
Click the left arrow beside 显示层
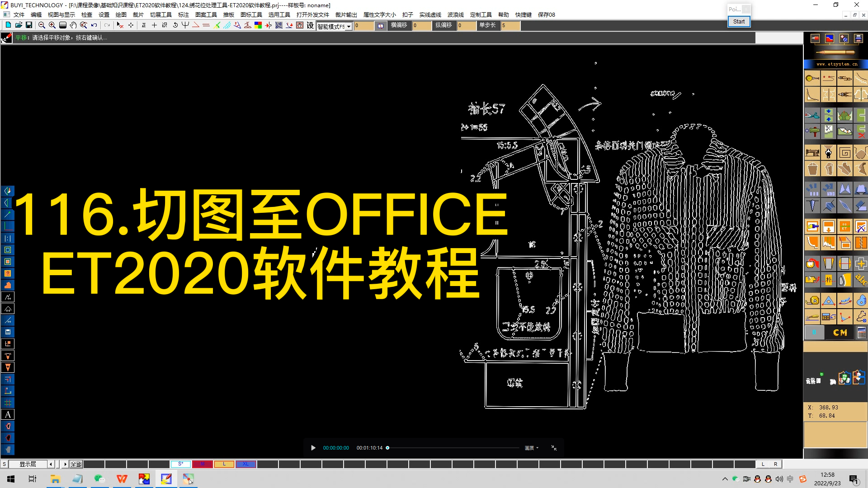click(x=51, y=464)
